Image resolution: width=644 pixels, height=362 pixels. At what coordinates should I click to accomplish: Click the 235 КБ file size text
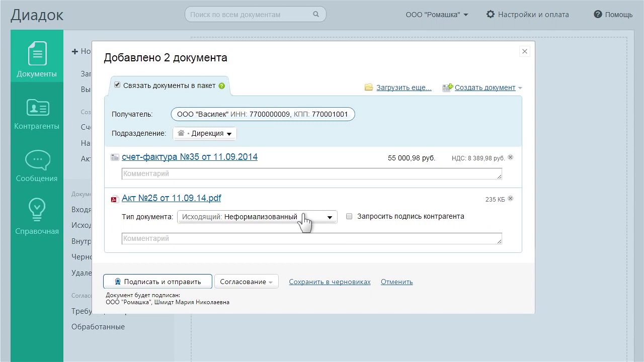click(495, 200)
